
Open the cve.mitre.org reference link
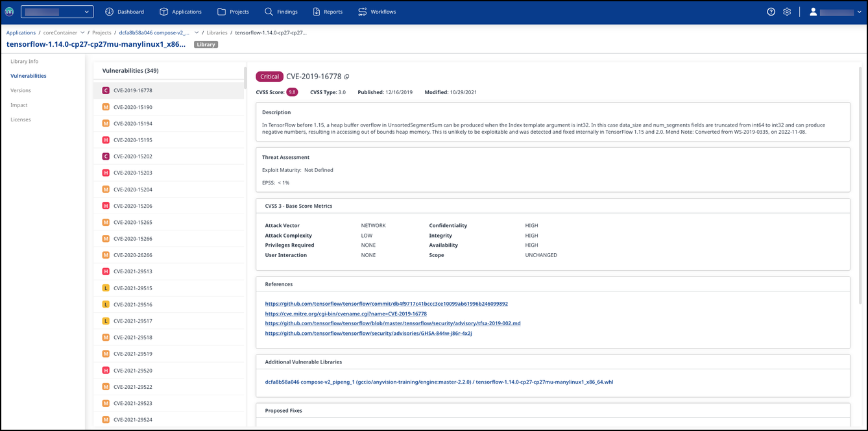coord(346,314)
